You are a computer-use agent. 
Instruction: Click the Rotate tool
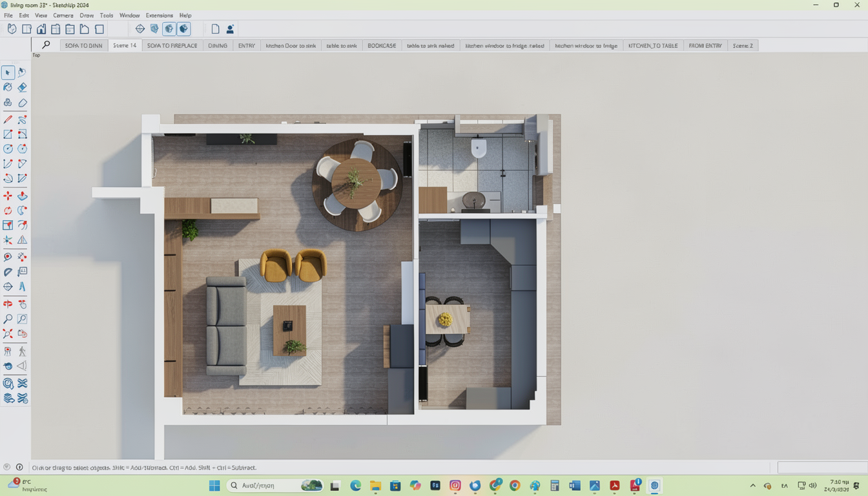pyautogui.click(x=8, y=211)
